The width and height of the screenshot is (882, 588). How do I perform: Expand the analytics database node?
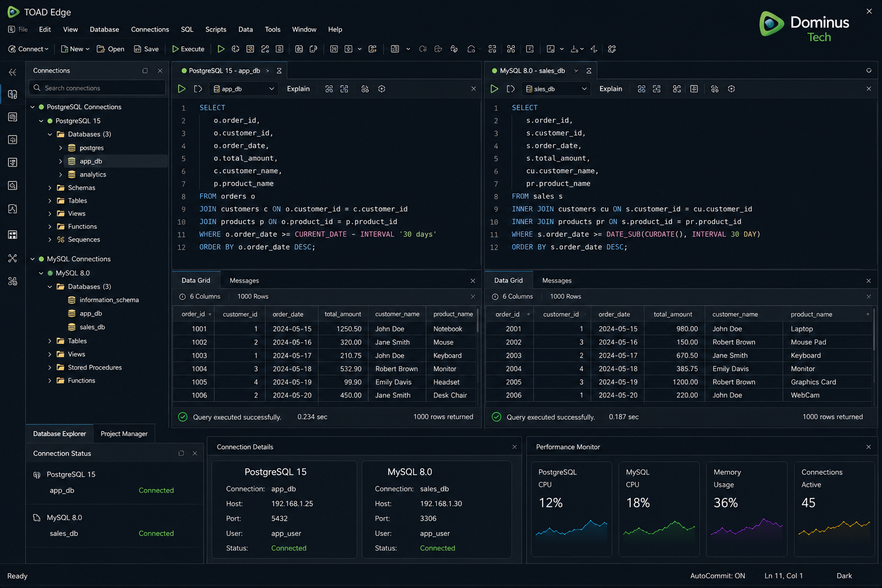click(x=60, y=175)
